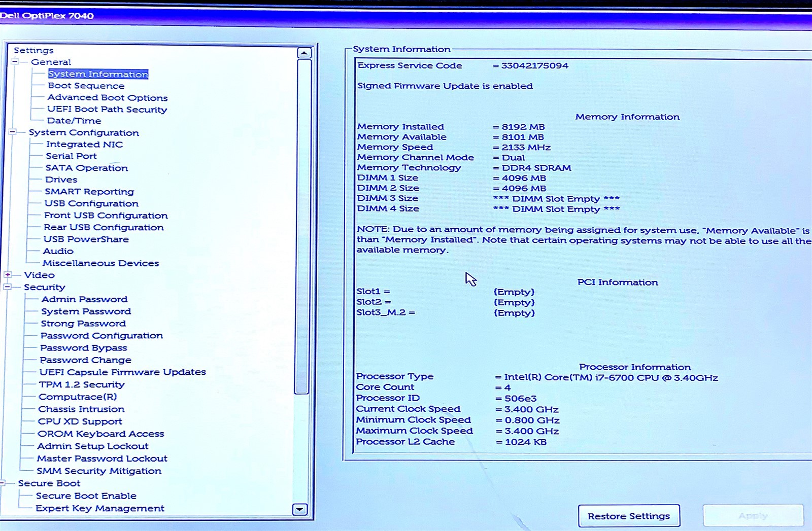Open Advanced Boot Options
Viewport: 812px width, 531px height.
[108, 97]
